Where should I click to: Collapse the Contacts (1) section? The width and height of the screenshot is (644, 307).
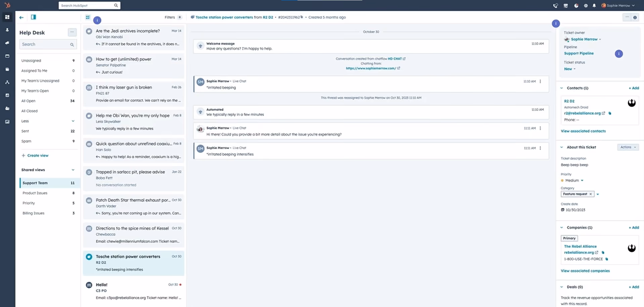coord(562,88)
